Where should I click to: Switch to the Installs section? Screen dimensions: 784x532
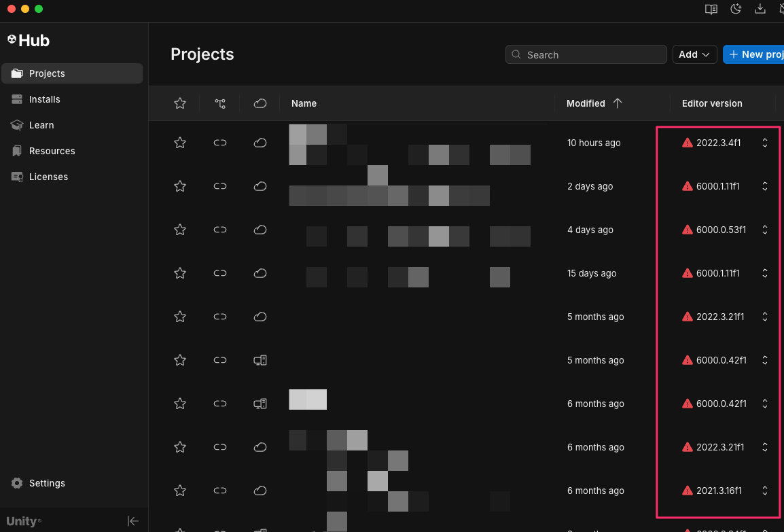pyautogui.click(x=44, y=99)
